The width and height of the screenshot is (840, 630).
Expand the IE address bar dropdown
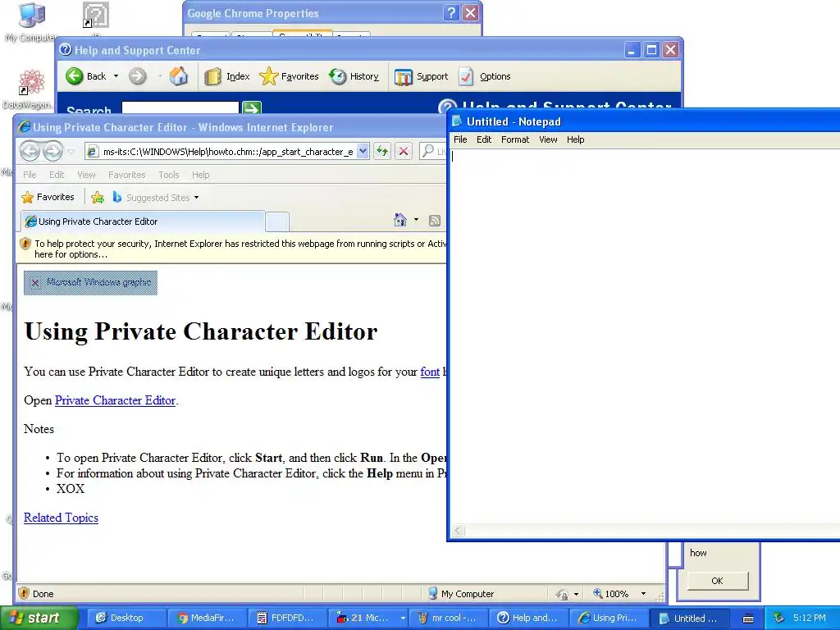tap(363, 152)
